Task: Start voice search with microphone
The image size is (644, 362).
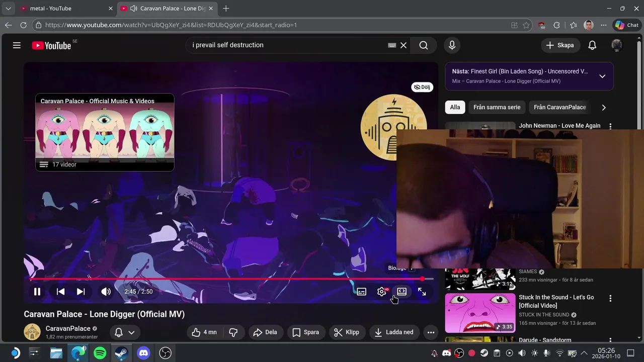Action: [452, 45]
